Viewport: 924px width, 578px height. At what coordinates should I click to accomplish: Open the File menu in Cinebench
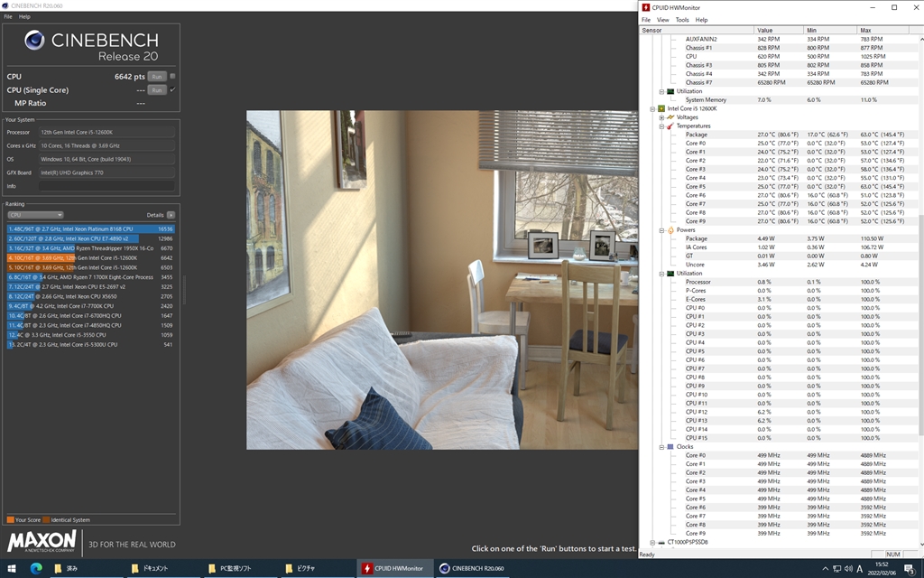[7, 16]
